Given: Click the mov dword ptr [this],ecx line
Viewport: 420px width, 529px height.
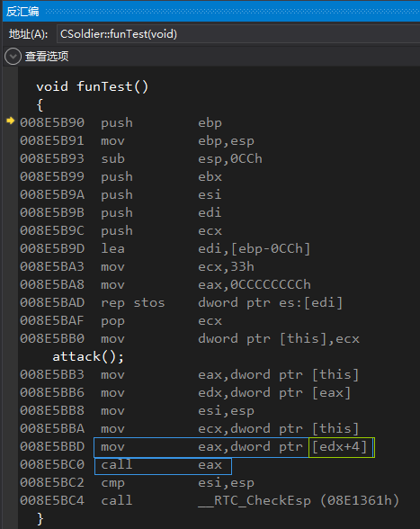Looking at the screenshot, I should pos(190,338).
